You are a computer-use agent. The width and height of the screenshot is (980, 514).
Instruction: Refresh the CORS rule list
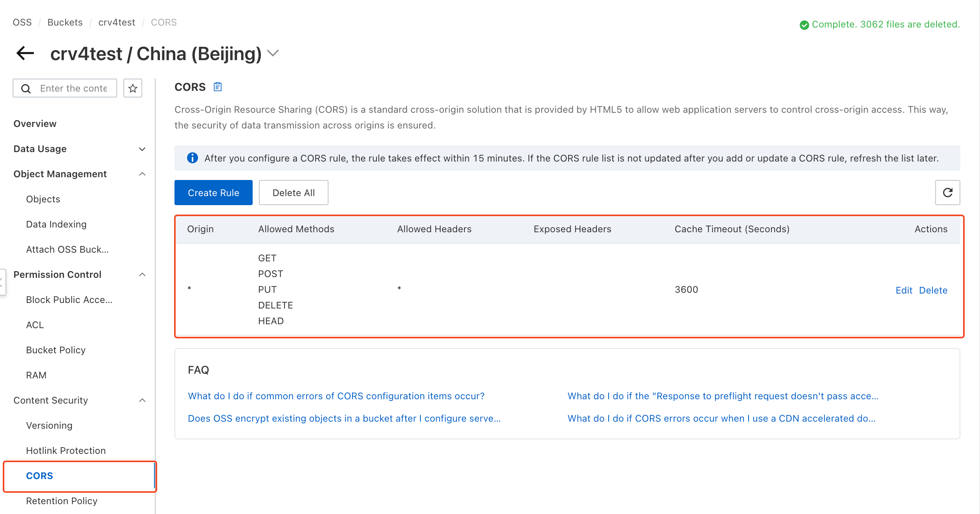click(x=947, y=193)
